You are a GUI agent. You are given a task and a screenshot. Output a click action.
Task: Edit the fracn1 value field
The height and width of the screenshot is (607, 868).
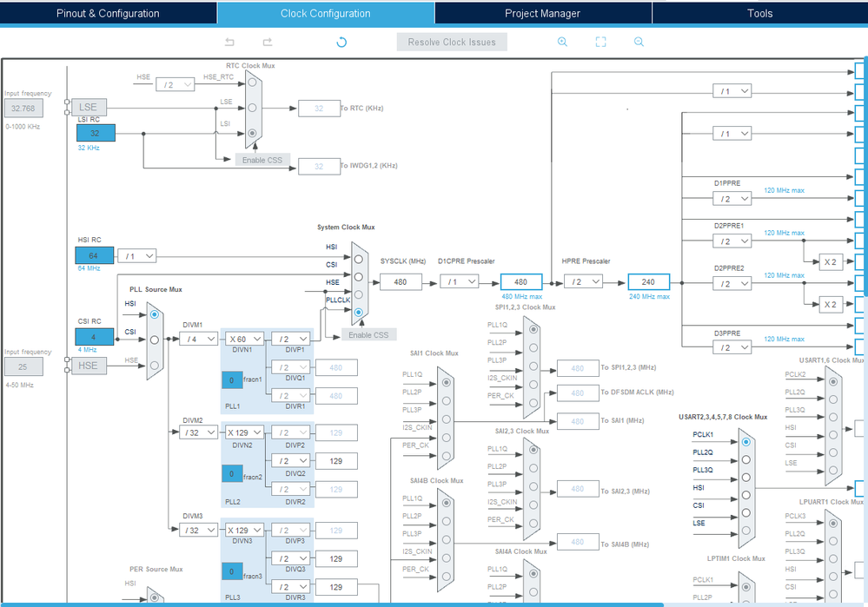point(232,379)
